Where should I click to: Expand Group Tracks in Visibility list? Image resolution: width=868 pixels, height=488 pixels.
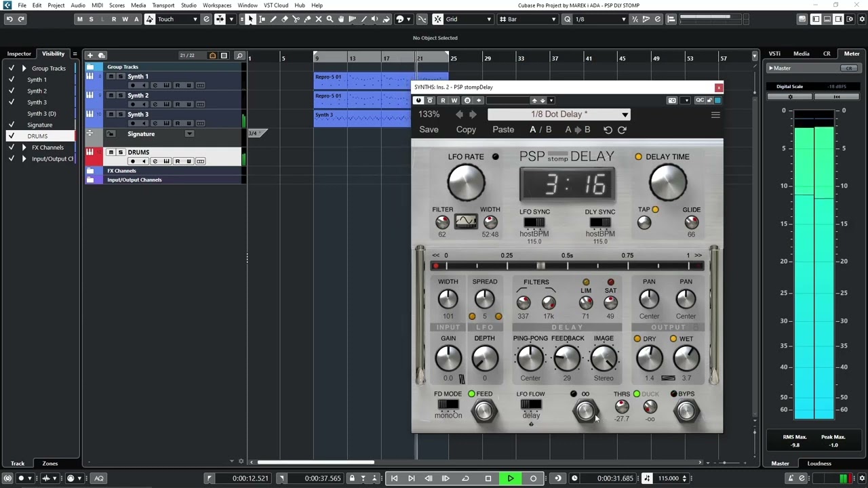pyautogui.click(x=24, y=68)
